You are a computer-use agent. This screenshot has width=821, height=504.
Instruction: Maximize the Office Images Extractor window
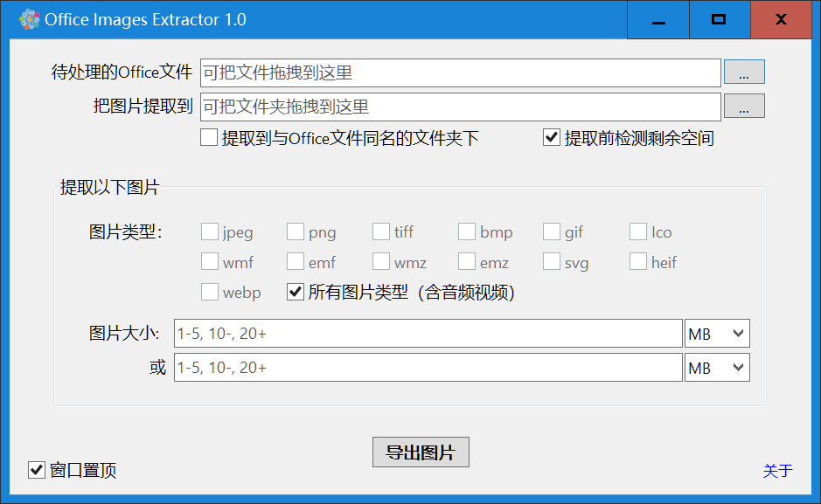(720, 20)
